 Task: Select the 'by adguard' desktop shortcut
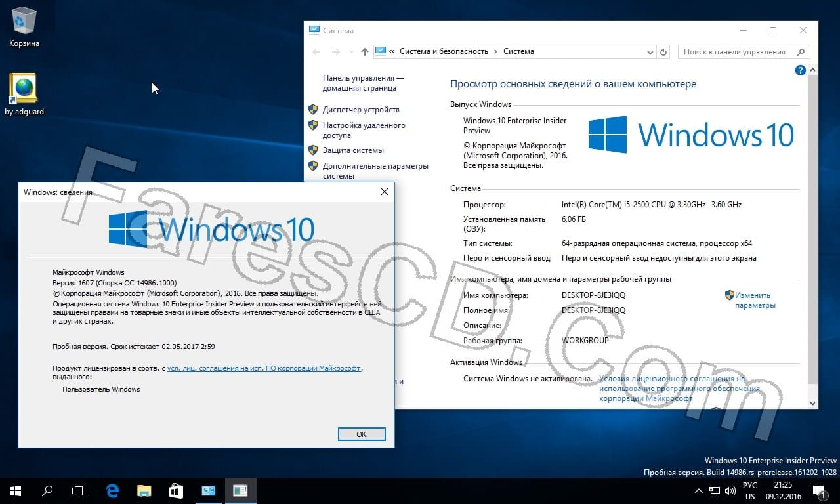point(24,94)
